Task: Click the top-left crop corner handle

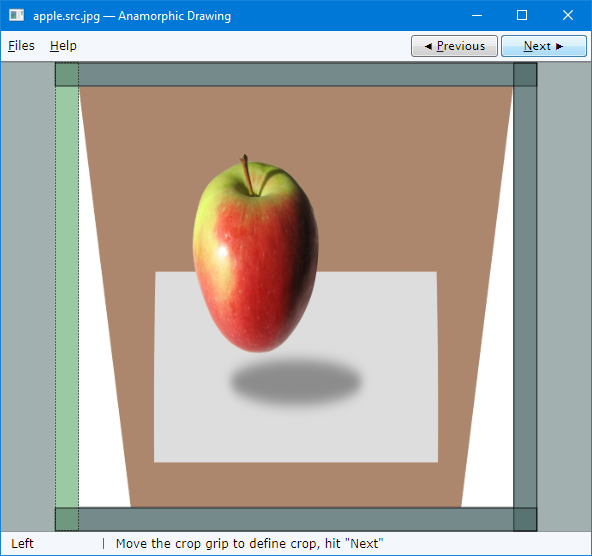Action: (x=67, y=74)
